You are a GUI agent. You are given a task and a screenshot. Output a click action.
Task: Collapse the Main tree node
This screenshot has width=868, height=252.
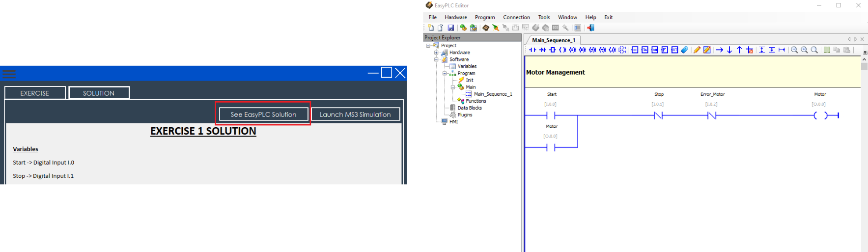point(453,87)
